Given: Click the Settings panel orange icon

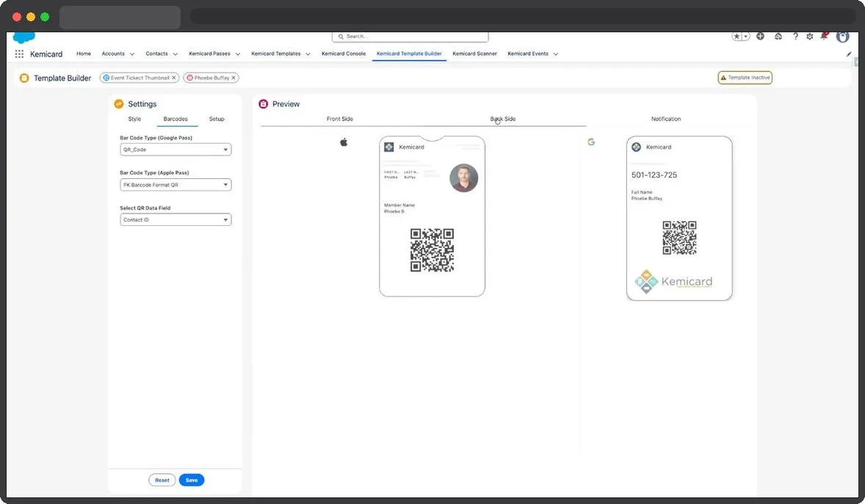Looking at the screenshot, I should click(x=119, y=103).
